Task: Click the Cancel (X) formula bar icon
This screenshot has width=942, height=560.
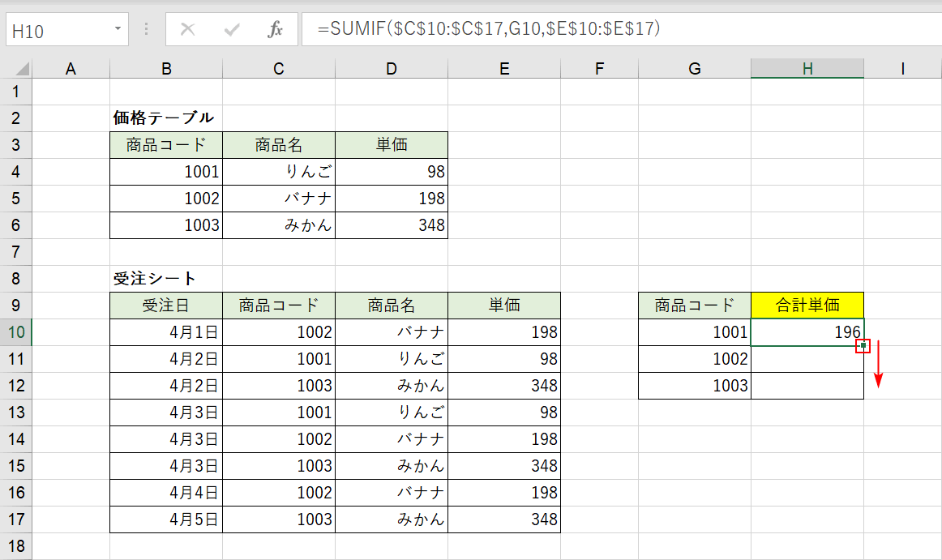Action: [187, 29]
